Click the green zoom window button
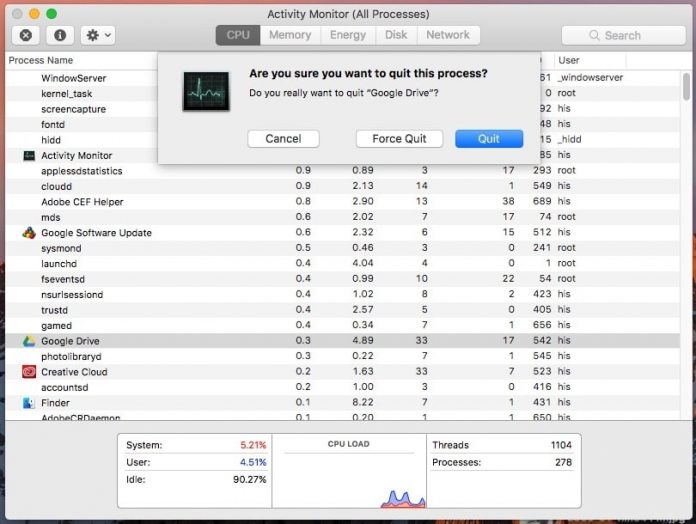Viewport: 696px width, 524px height. [x=51, y=14]
